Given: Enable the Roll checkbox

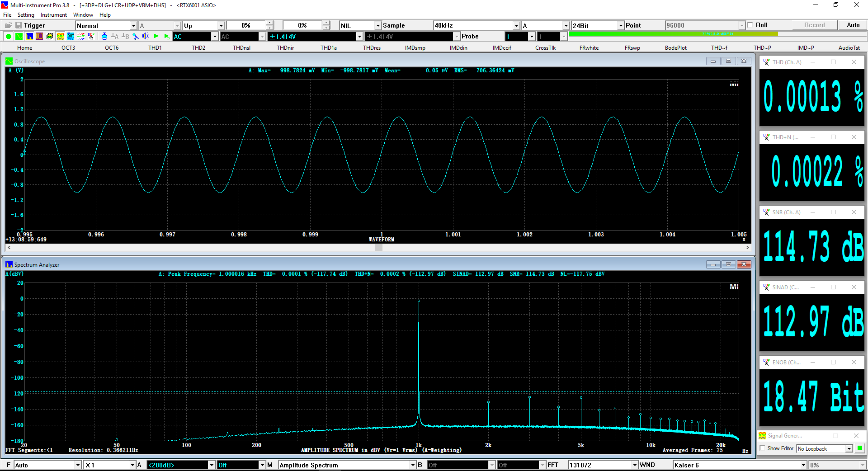Looking at the screenshot, I should click(750, 25).
